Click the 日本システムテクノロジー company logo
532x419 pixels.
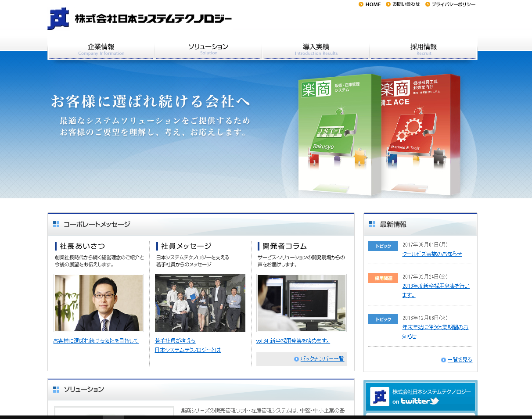click(x=140, y=18)
